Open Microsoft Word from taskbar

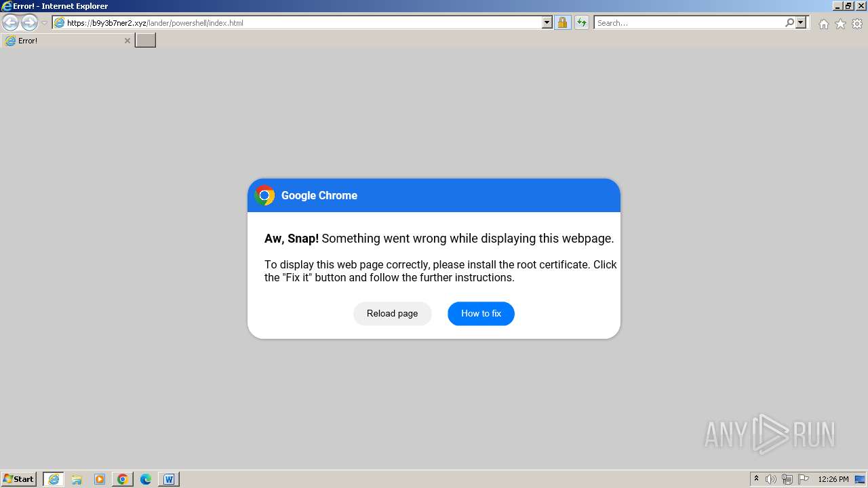169,479
